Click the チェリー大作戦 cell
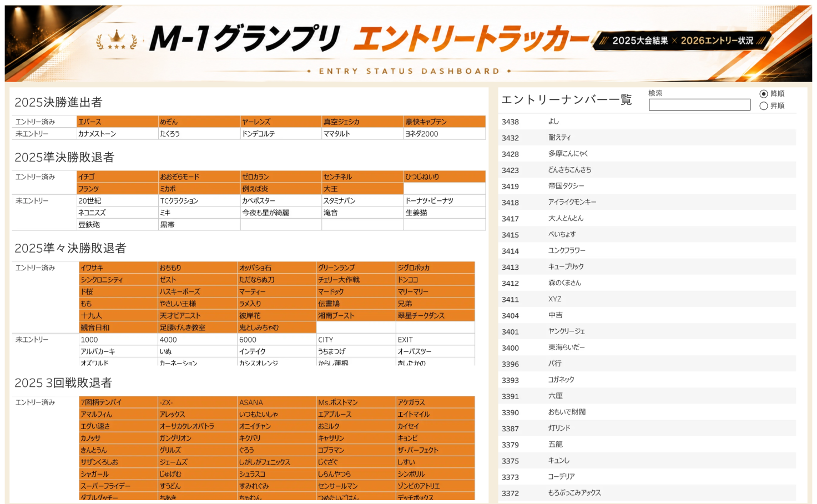The width and height of the screenshot is (817, 504). pos(356,280)
